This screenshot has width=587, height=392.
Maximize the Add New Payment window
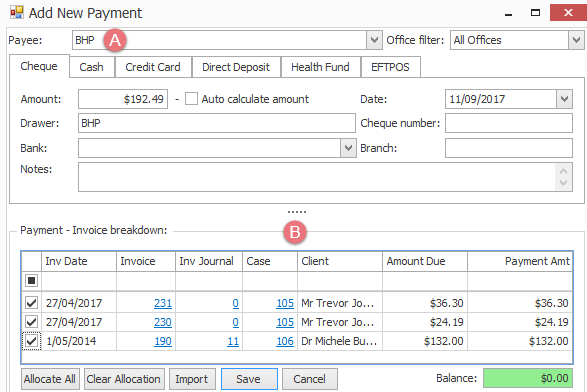click(x=535, y=13)
